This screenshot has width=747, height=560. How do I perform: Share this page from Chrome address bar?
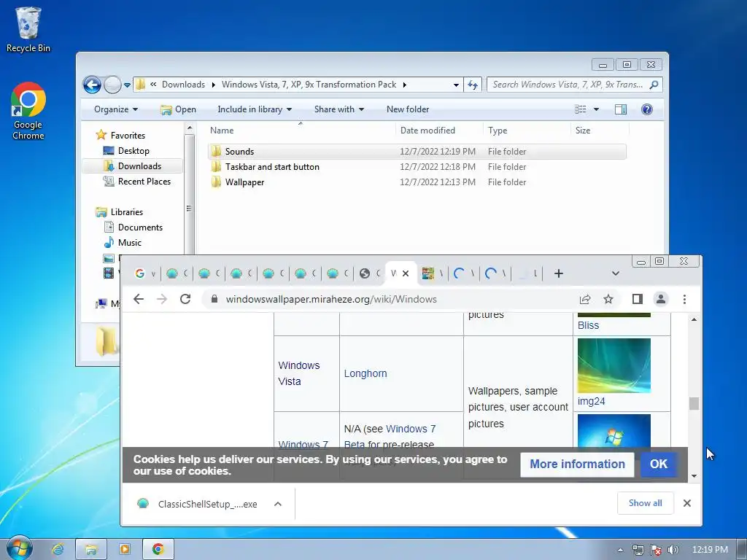pyautogui.click(x=585, y=299)
